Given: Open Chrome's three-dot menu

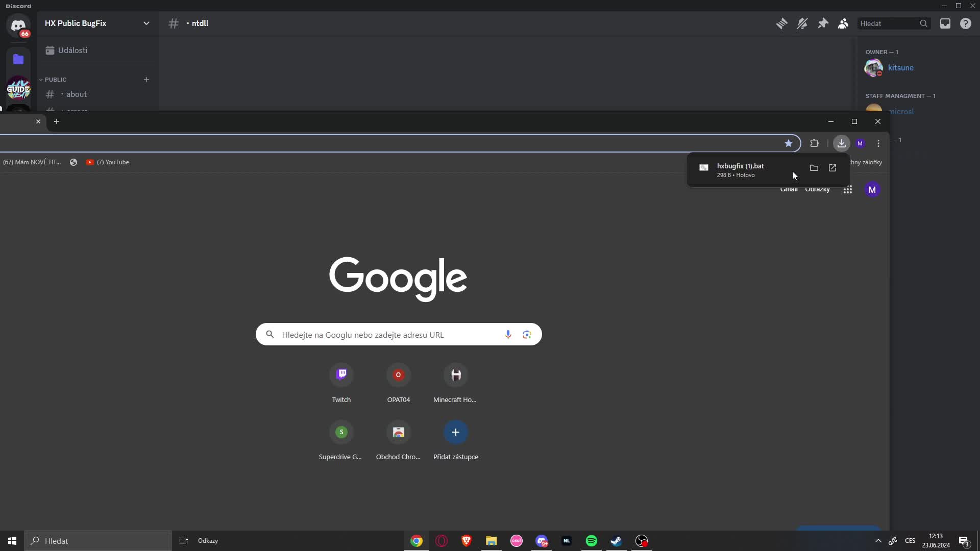Looking at the screenshot, I should [878, 143].
